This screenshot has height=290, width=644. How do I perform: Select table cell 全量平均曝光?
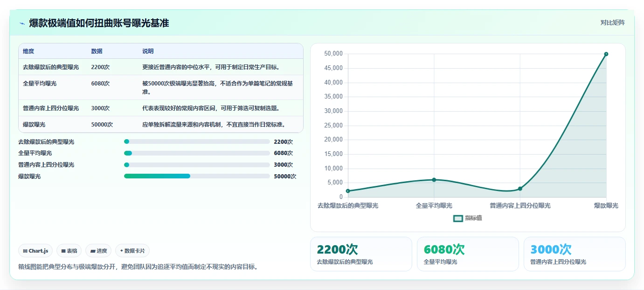40,84
